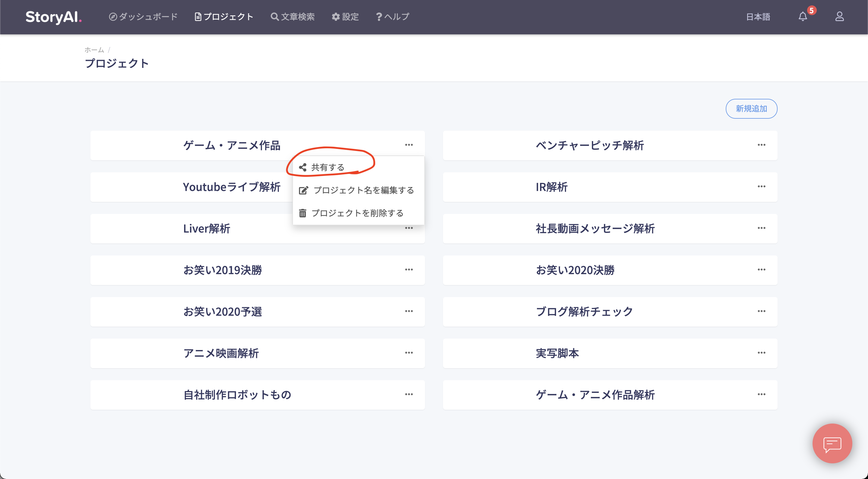
Task: Click the trash icon beside プロジェクトを削除する
Action: point(303,213)
